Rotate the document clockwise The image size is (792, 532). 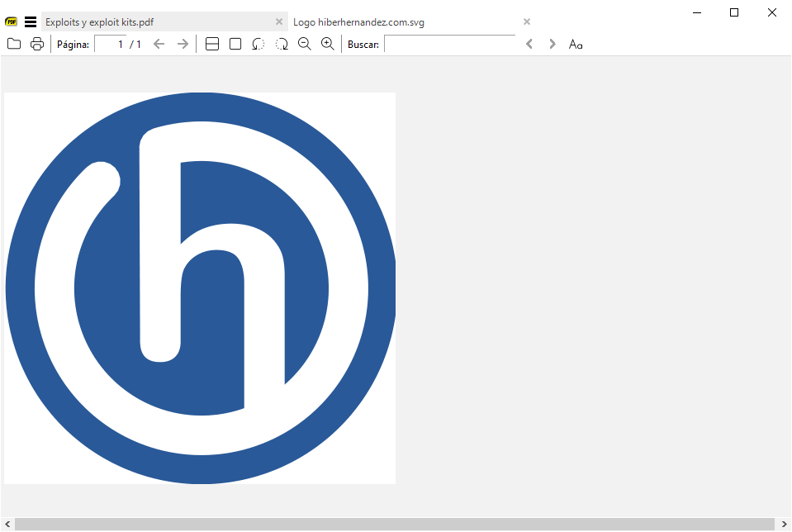tap(282, 44)
